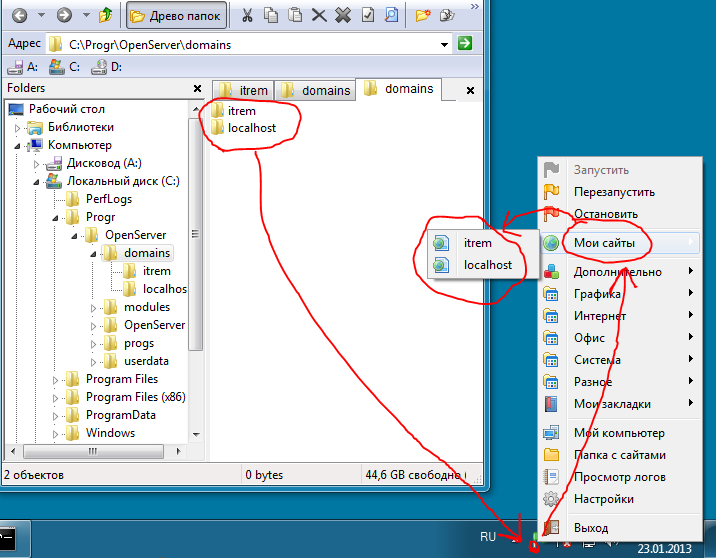Click Просмотр логов menu entry

point(620,477)
